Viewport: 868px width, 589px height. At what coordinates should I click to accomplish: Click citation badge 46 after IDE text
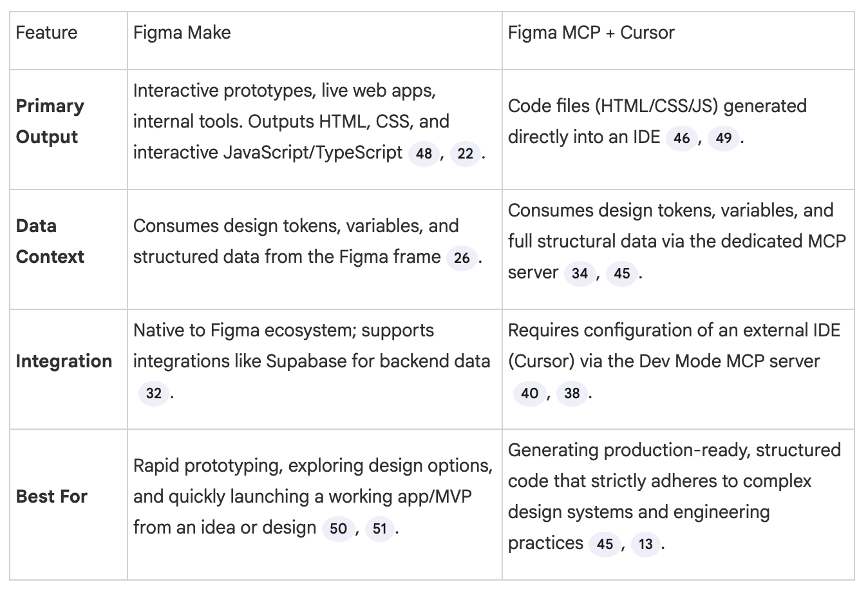681,138
